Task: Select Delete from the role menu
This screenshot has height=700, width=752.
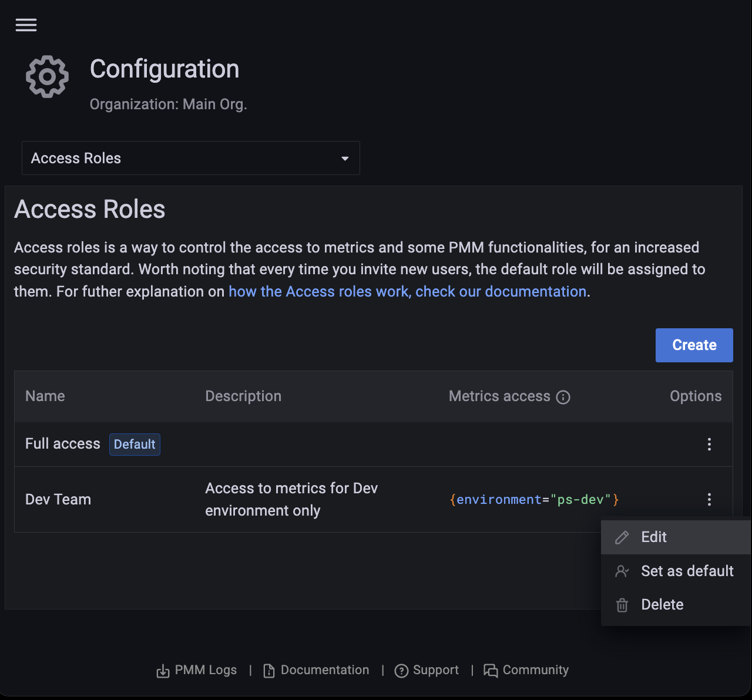Action: pos(662,605)
